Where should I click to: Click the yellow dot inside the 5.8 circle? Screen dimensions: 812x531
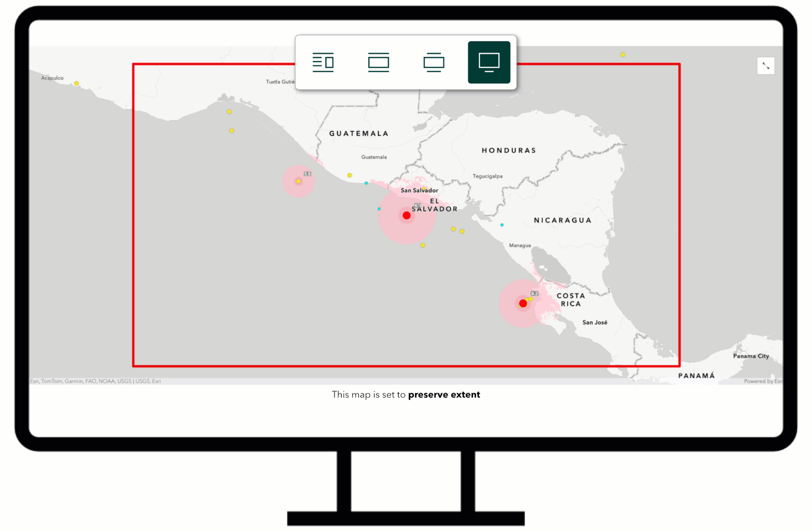click(x=298, y=181)
